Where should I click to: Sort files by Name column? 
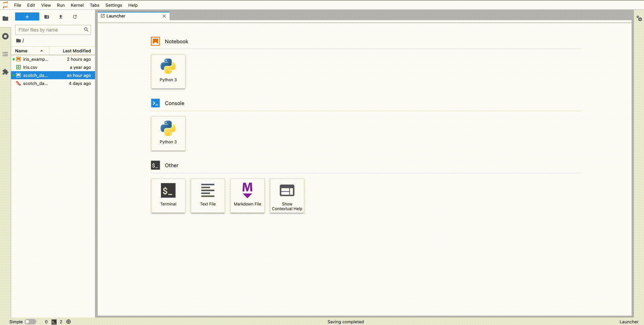[x=30, y=51]
